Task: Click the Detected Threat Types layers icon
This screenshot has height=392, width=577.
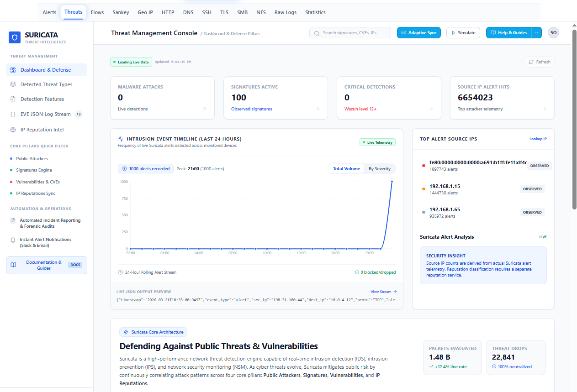Action: (13, 84)
